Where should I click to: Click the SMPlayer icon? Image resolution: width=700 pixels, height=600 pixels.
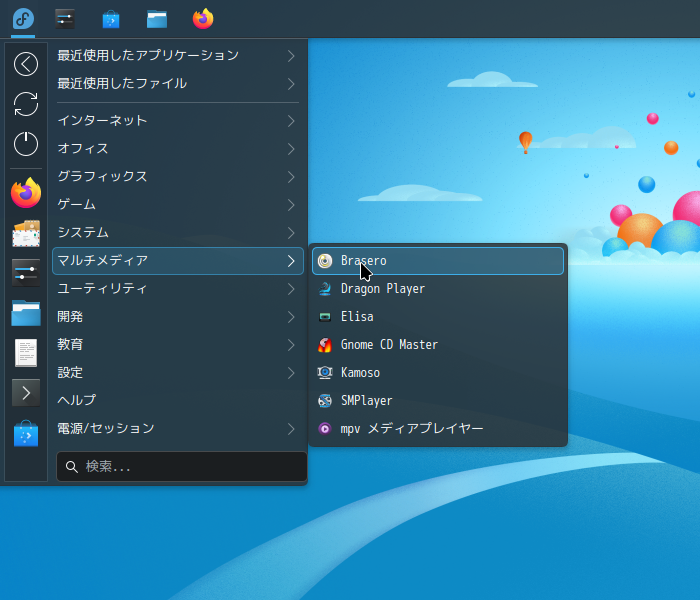click(x=325, y=401)
